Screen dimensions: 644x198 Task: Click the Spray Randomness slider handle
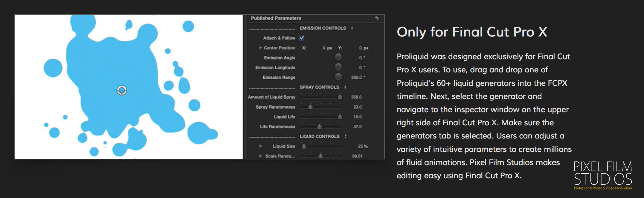pos(310,107)
